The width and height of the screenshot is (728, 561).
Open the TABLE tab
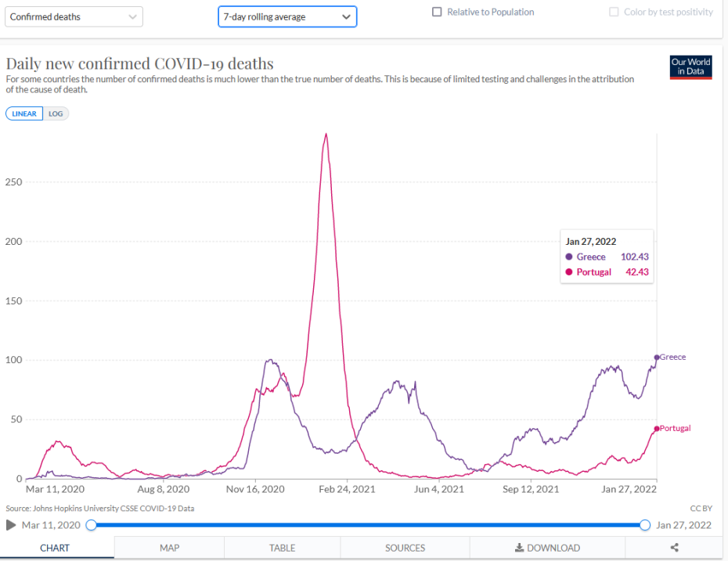282,548
